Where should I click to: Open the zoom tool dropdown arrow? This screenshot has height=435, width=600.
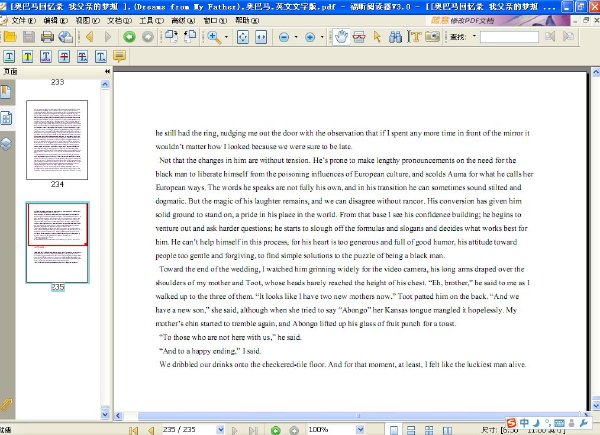226,37
